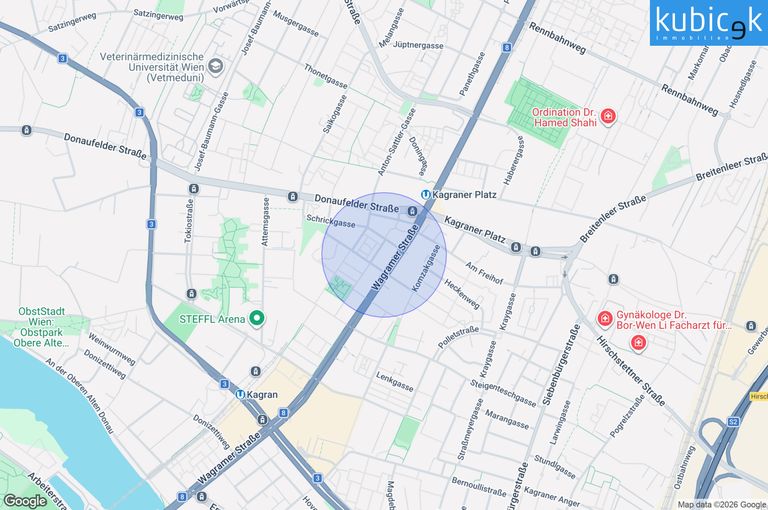Select the ObstStadt Wien Obstpark label

click(x=42, y=327)
